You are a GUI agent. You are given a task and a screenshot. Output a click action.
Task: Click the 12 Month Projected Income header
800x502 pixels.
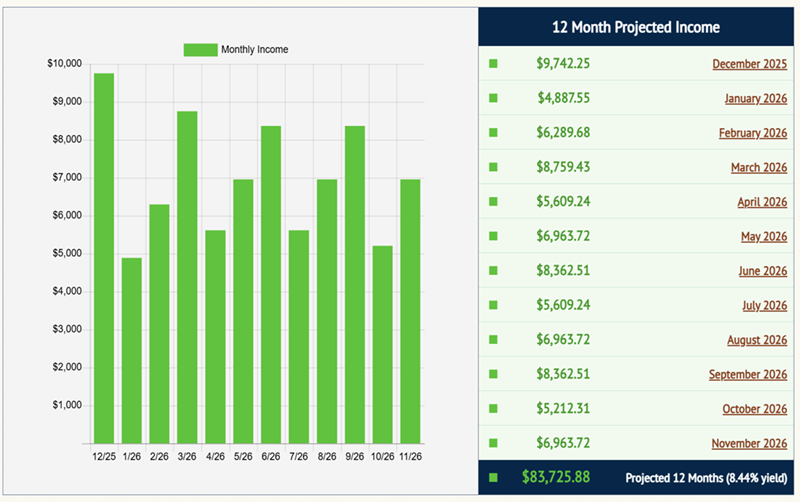click(637, 27)
